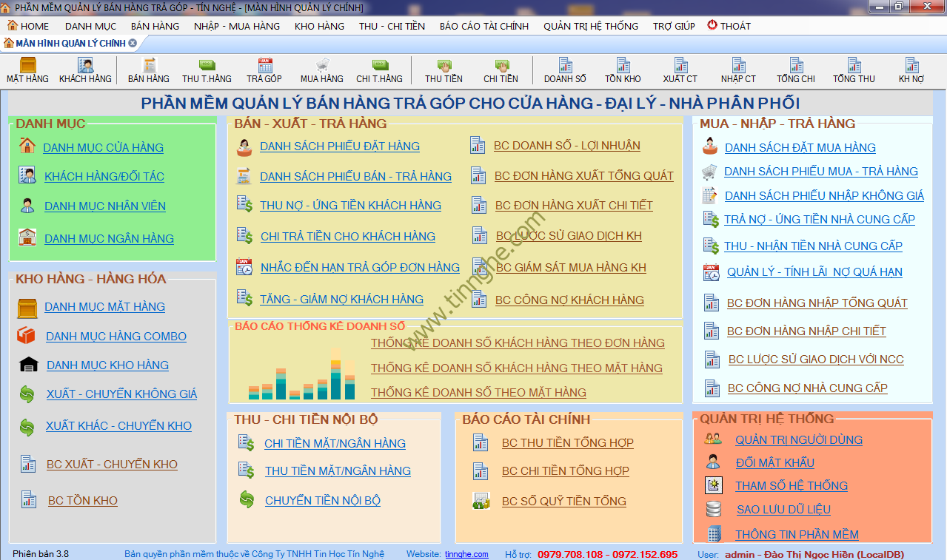Click the TỔNG CHI toolbar icon
947x560 pixels.
[796, 66]
